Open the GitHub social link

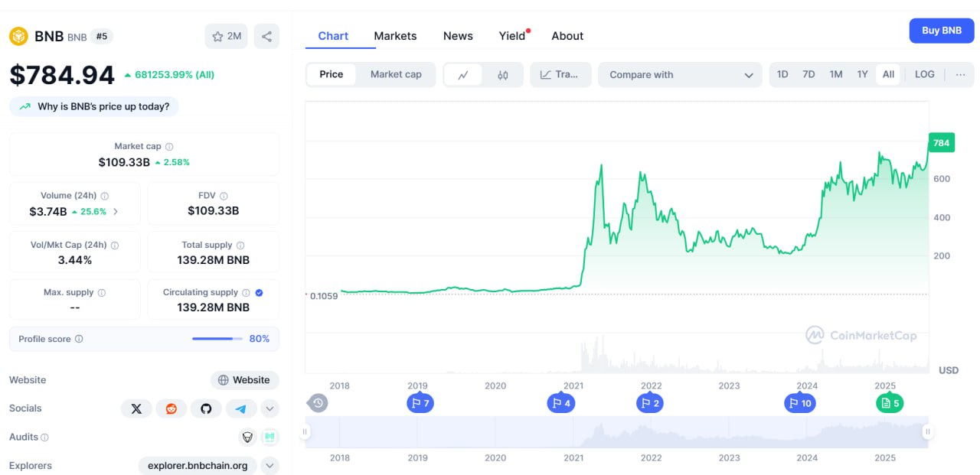pyautogui.click(x=206, y=408)
